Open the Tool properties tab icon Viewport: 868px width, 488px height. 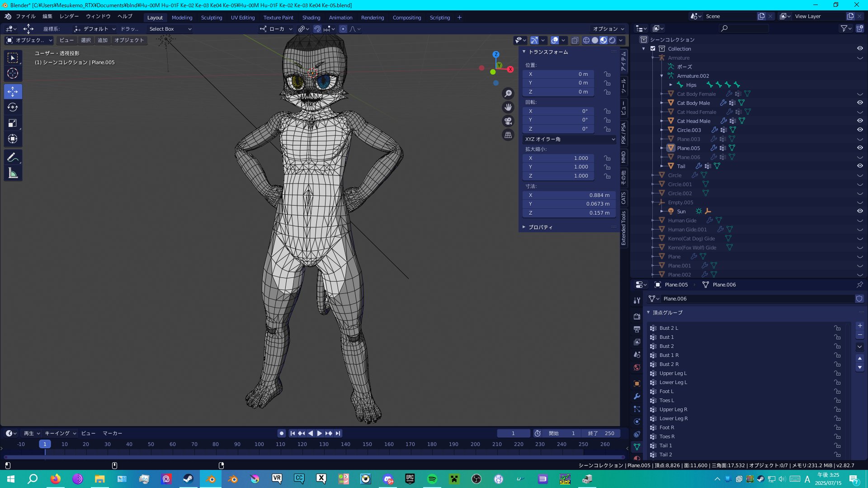click(x=637, y=300)
